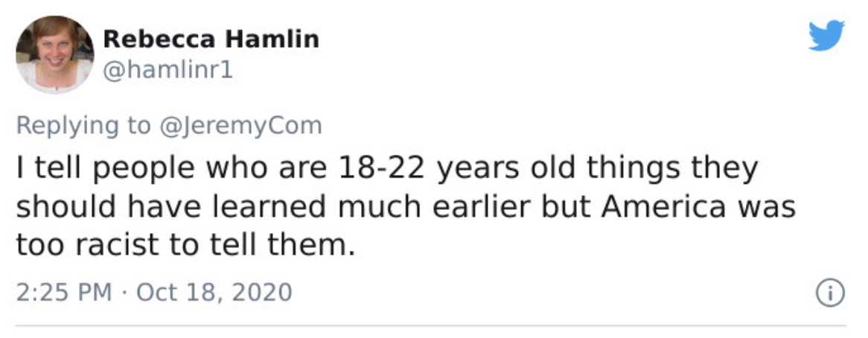Viewport: 868px width, 338px height.
Task: Click the word 'America' in the tweet
Action: click(x=664, y=207)
